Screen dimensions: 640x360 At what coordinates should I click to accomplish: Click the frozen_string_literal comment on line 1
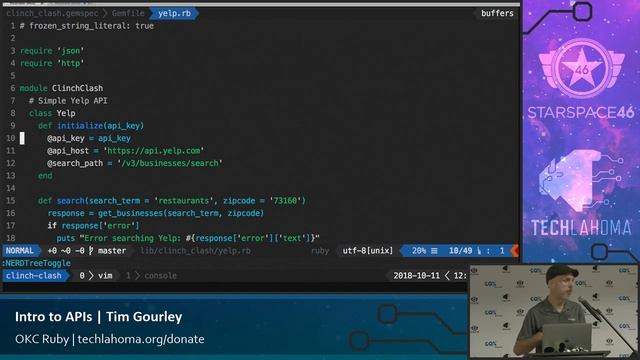click(x=87, y=26)
